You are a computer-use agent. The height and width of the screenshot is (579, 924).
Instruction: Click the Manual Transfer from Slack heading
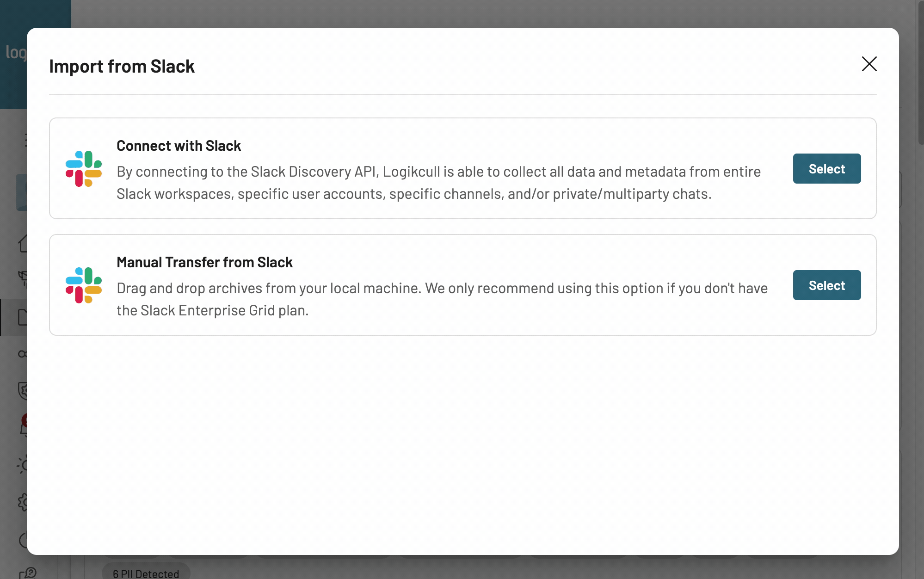(204, 262)
